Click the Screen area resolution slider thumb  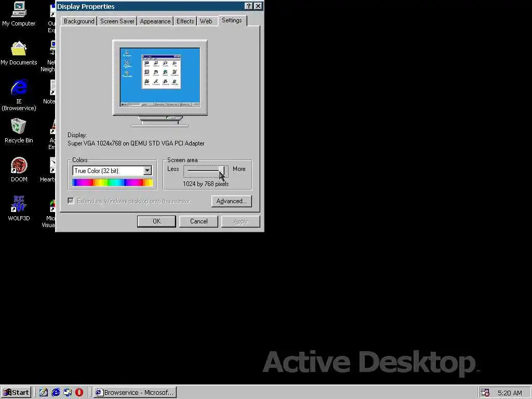[221, 171]
